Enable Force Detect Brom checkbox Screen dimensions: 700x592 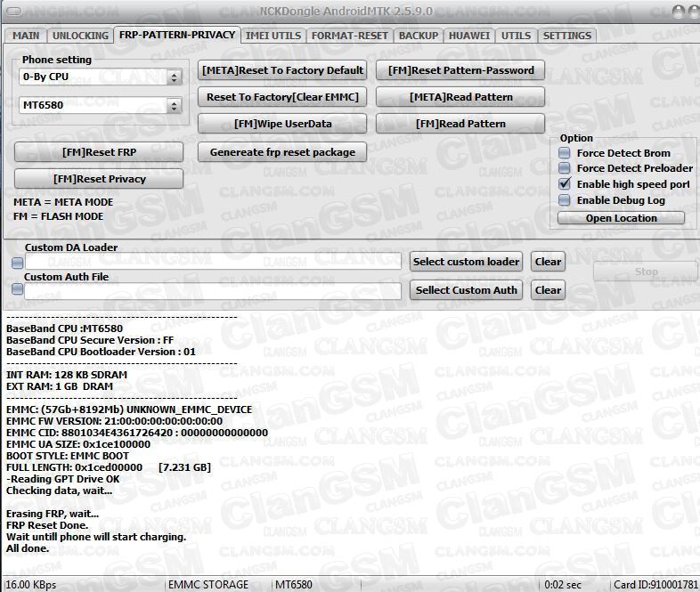[565, 153]
